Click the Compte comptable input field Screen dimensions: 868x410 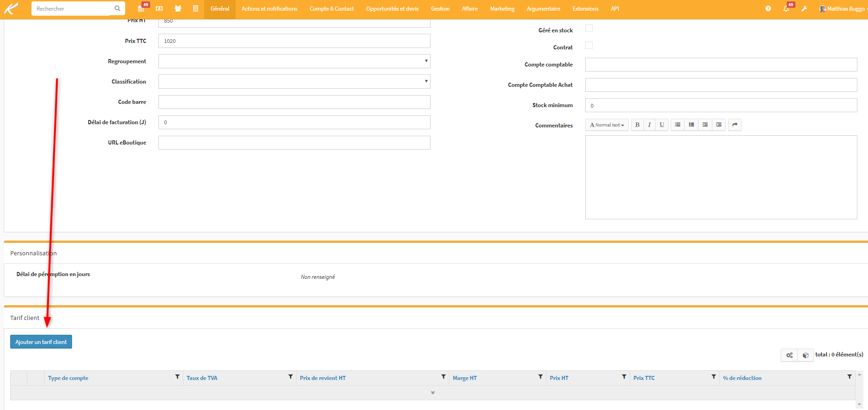(721, 65)
